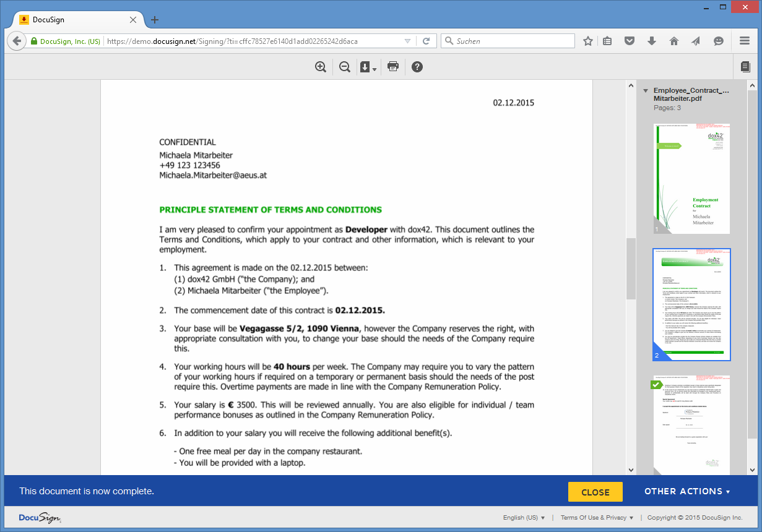762x532 pixels.
Task: Open a new browser tab
Action: (155, 20)
